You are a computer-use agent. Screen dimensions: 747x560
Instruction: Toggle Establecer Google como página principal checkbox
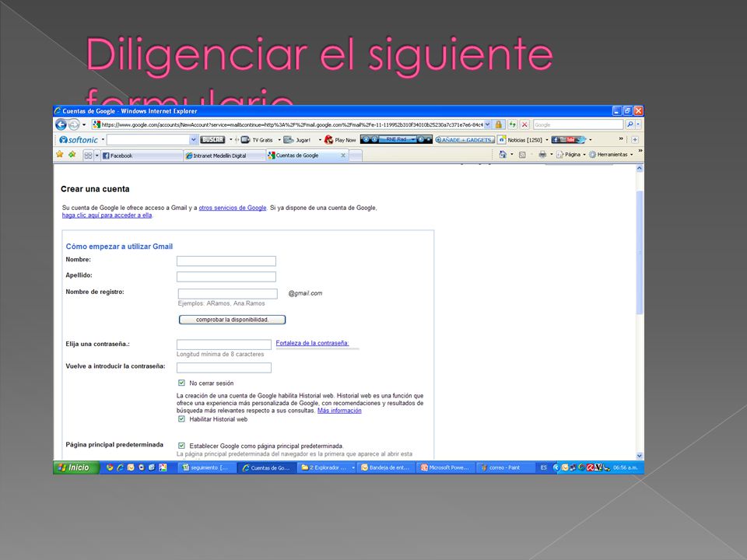(x=181, y=446)
